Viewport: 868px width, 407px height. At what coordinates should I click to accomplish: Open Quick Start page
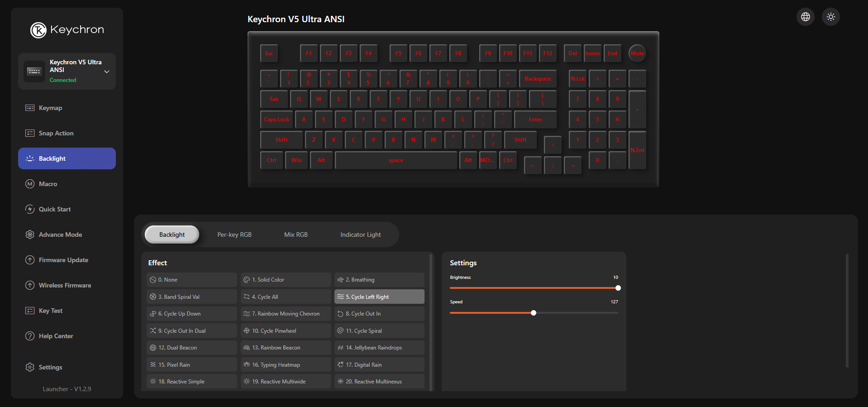pyautogui.click(x=67, y=209)
